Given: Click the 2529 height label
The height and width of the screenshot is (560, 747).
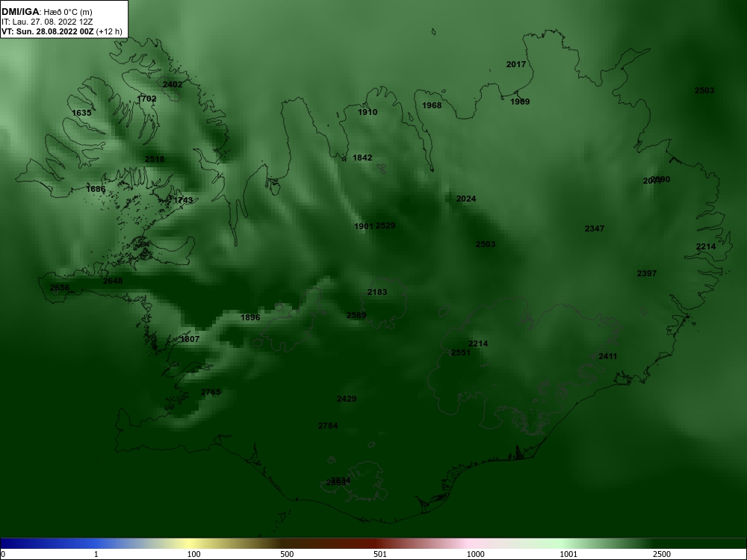Looking at the screenshot, I should click(x=385, y=226).
